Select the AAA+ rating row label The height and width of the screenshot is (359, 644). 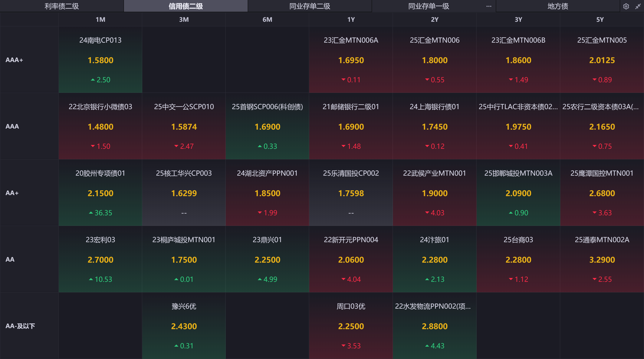[14, 60]
